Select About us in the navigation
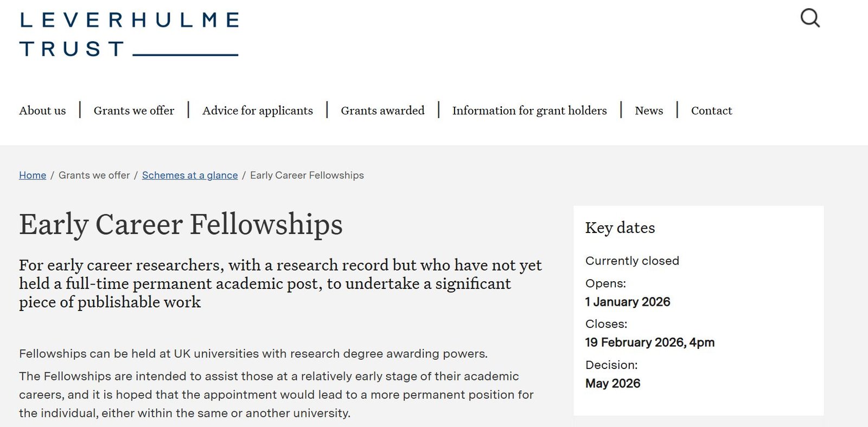This screenshot has width=868, height=427. 42,111
